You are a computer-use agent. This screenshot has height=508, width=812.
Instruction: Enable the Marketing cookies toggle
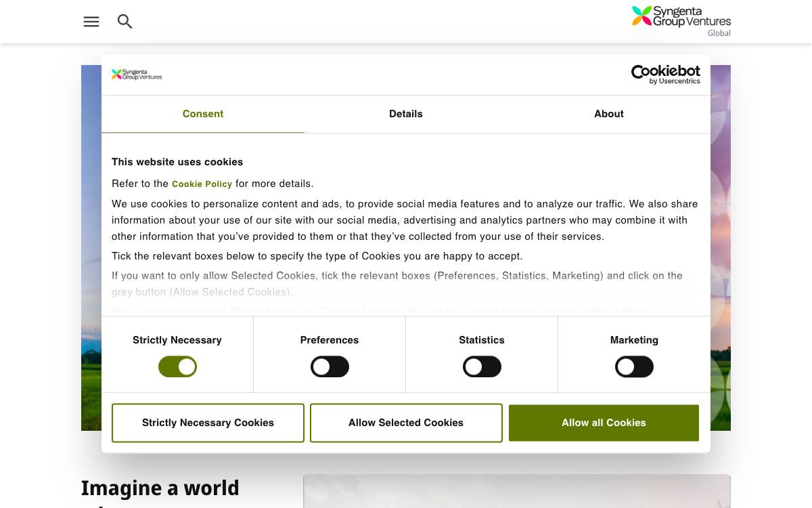[x=634, y=367]
